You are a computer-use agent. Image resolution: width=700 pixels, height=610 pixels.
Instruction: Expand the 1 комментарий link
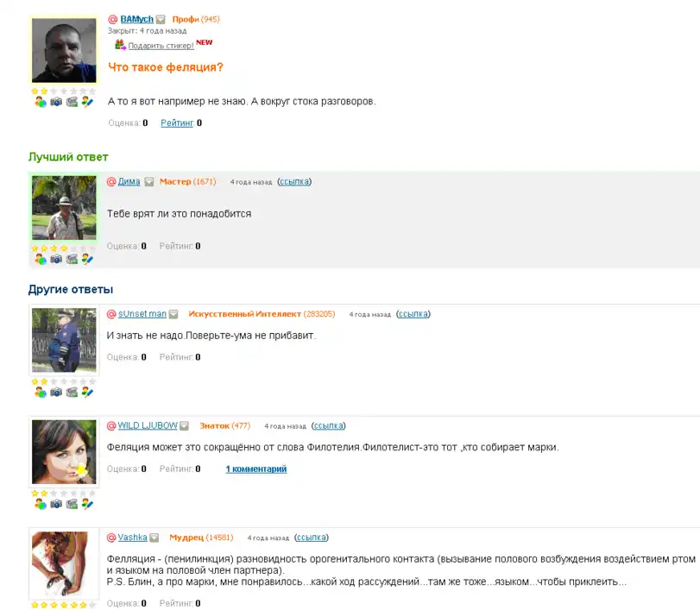pos(256,469)
